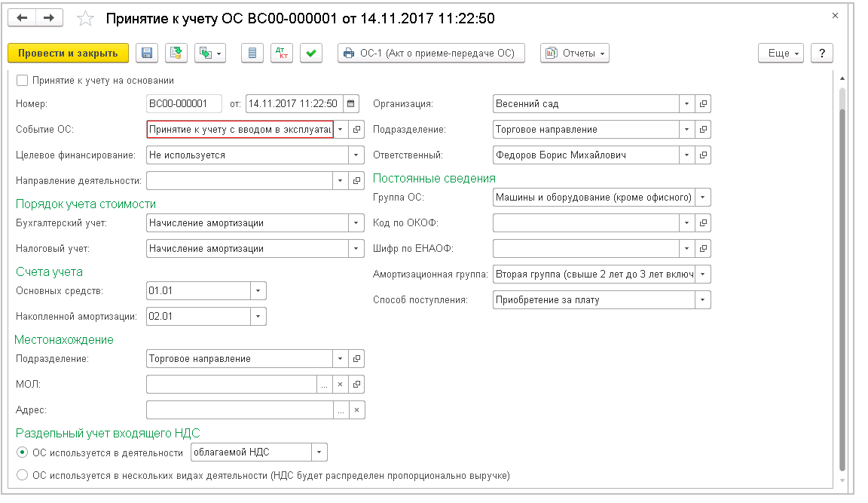This screenshot has height=503, width=868.
Task: Click Провести и закрыть button
Action: point(68,54)
